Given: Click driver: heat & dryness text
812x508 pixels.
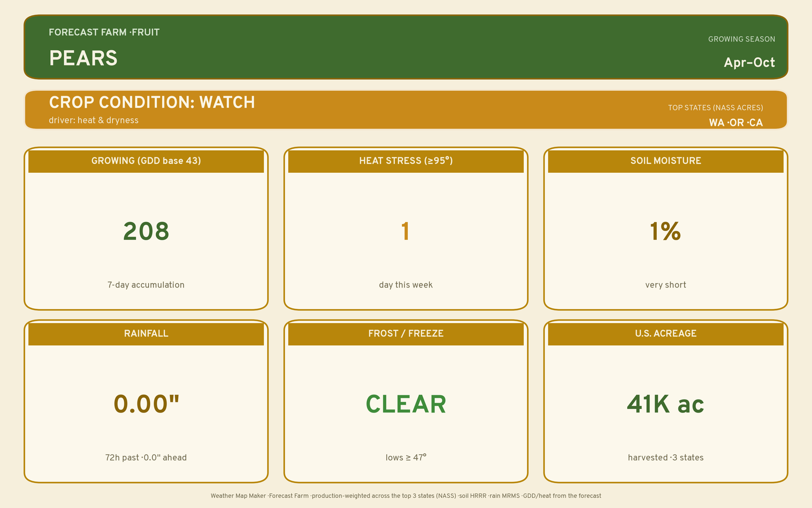Looking at the screenshot, I should pyautogui.click(x=94, y=120).
